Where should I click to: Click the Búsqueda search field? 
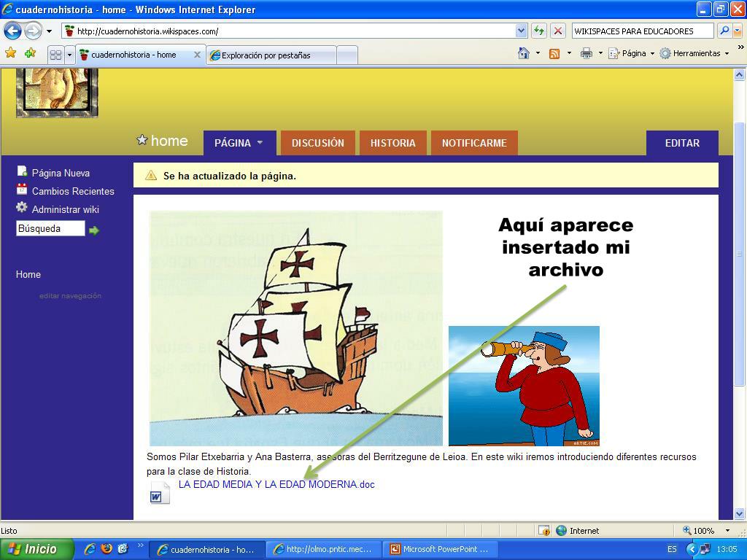click(50, 228)
